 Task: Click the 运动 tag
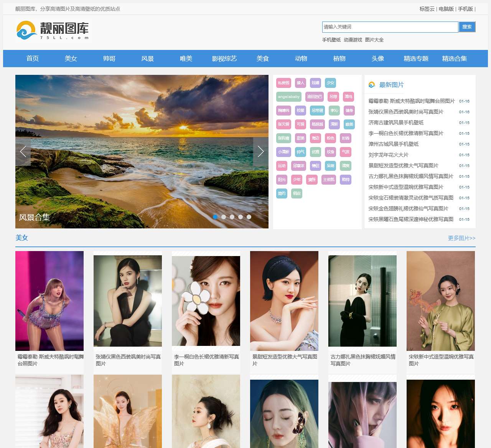(x=282, y=166)
